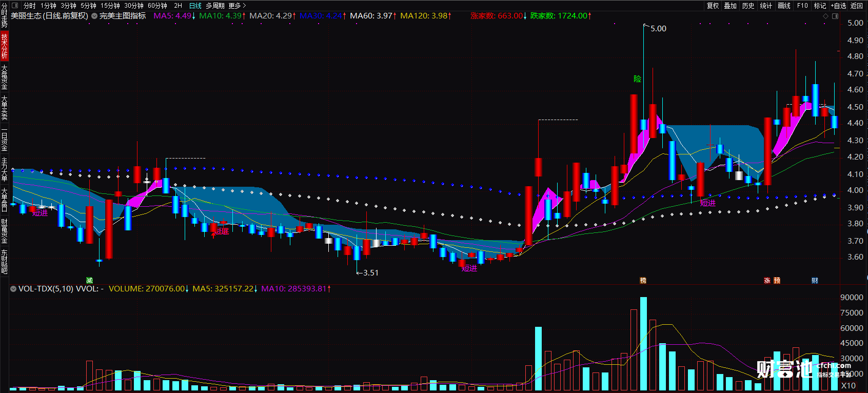This screenshot has width=868, height=393.
Task: Open the 分时走势 sidebar tab
Action: click(x=4, y=15)
